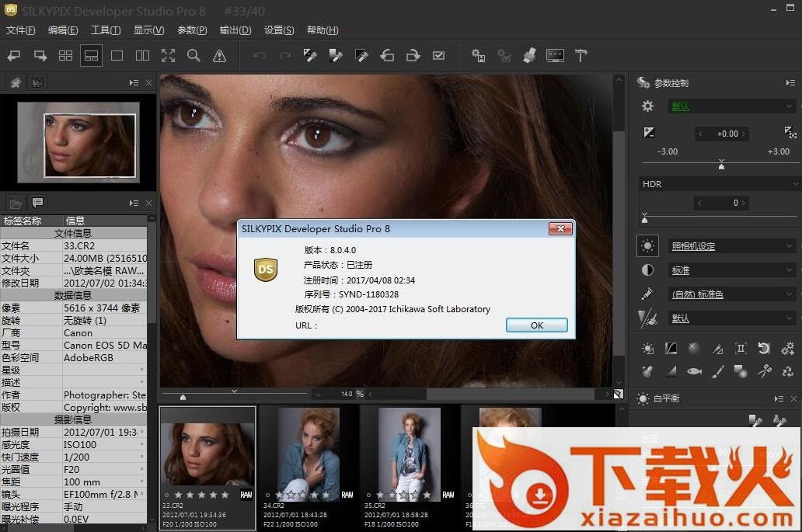
Task: Open the rotation/undo circular arrow icon
Action: coord(764,349)
